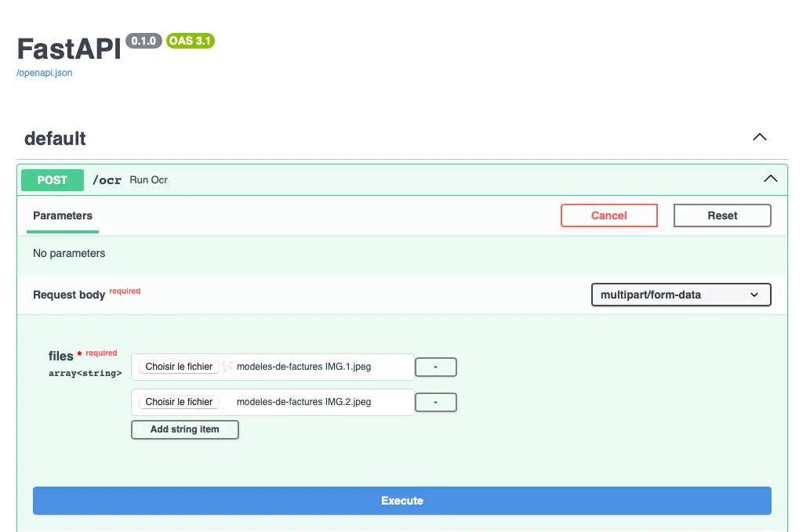Click the modeles-de-factures IMG.2.jpeg filename
810x532 pixels.
(x=303, y=401)
